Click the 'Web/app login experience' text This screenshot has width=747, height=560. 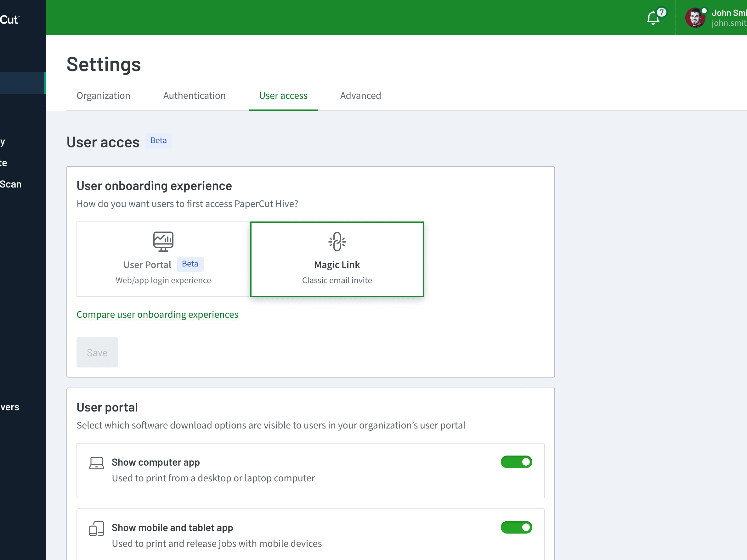click(x=163, y=280)
